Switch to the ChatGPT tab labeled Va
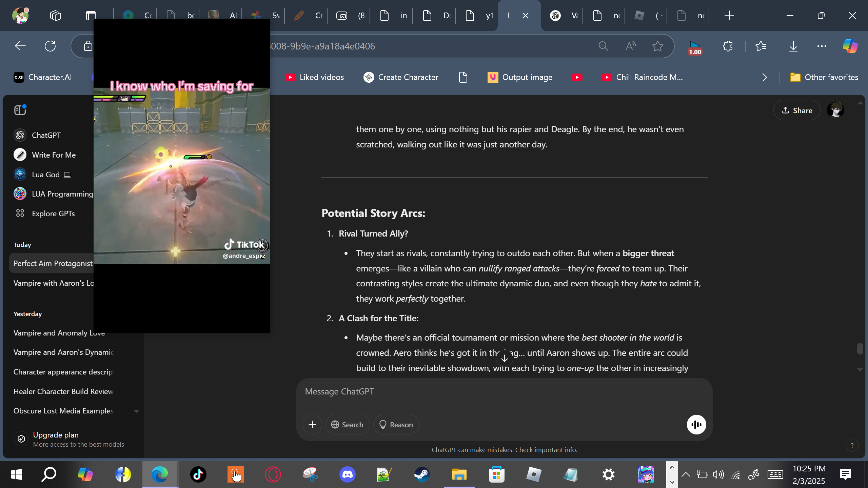 (562, 16)
